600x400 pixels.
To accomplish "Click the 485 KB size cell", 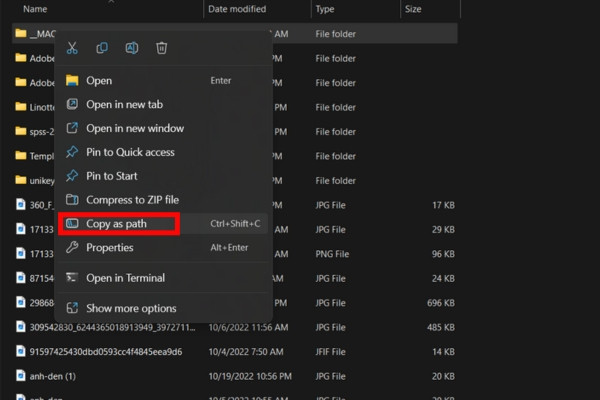I will (x=441, y=327).
